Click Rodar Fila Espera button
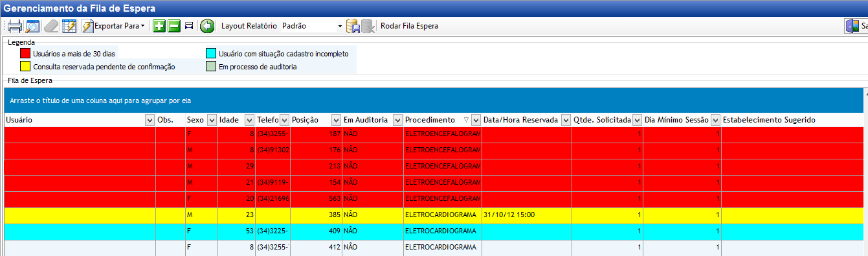Viewport: 868px width, 256px height. 409,26
